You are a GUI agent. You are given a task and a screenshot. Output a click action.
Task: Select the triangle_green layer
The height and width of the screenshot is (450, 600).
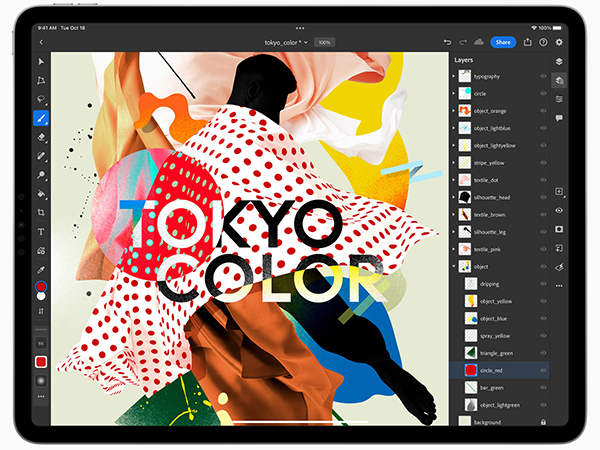click(x=499, y=353)
